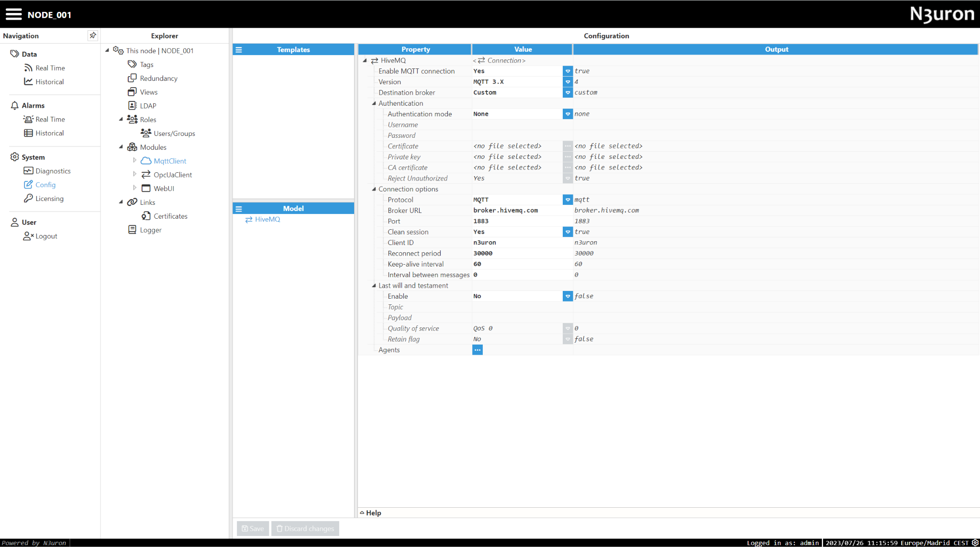Click the Save button
980x547 pixels.
[253, 528]
